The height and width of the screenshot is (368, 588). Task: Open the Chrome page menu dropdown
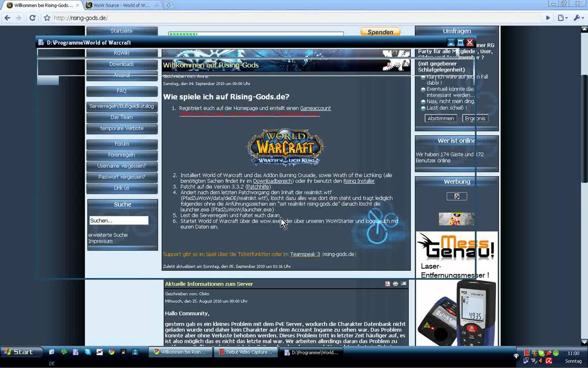[562, 18]
